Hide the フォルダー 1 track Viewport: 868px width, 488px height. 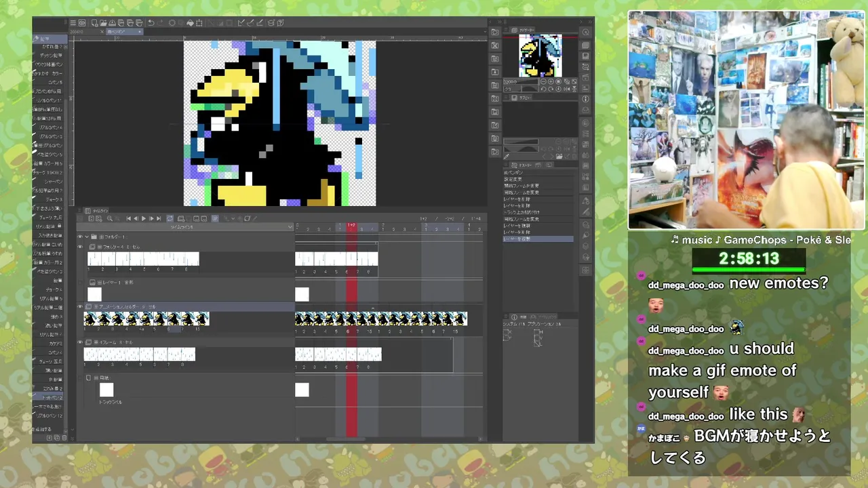[79, 237]
